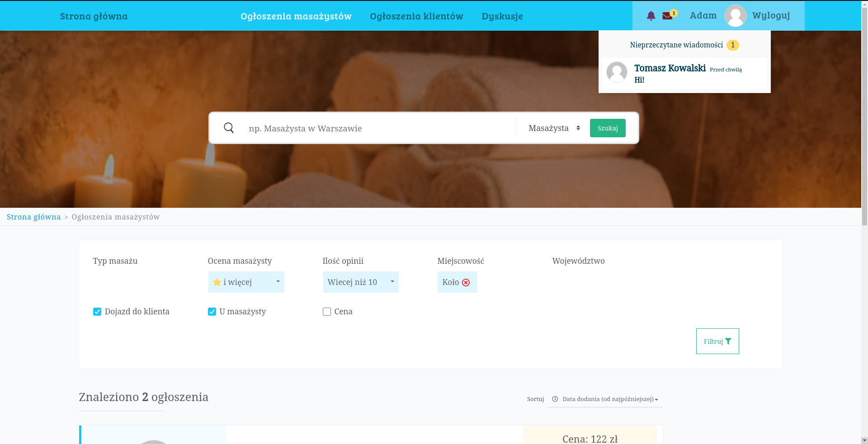Click the Miejscowość filter label

[x=461, y=261]
